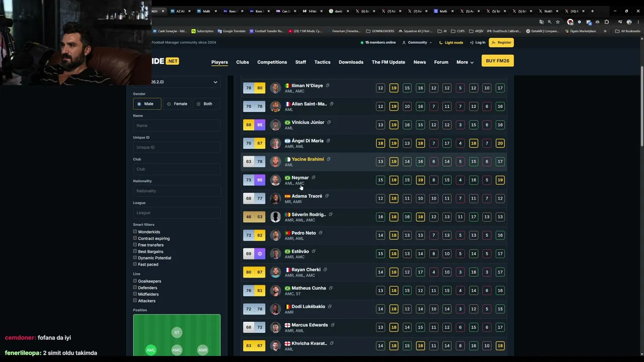
Task: Expand the More navigation menu
Action: pyautogui.click(x=465, y=62)
